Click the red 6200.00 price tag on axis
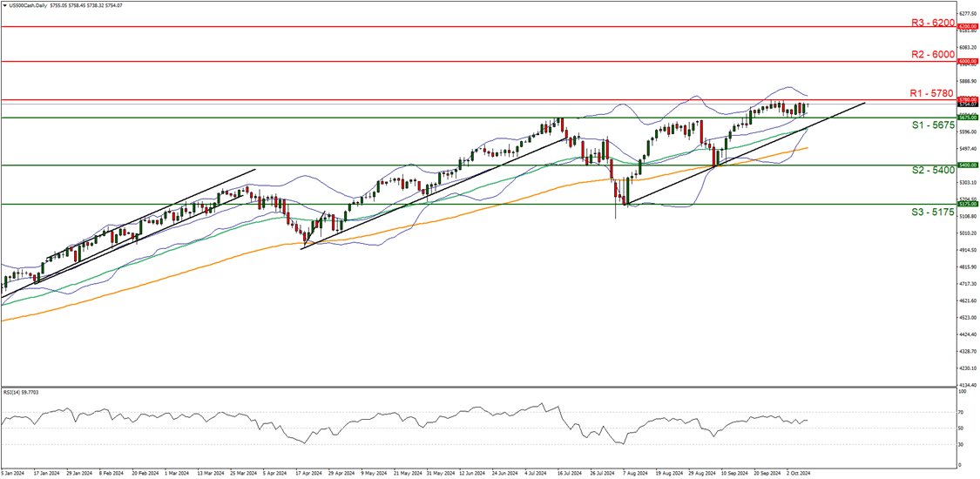This screenshot has height=479, width=980. (968, 27)
